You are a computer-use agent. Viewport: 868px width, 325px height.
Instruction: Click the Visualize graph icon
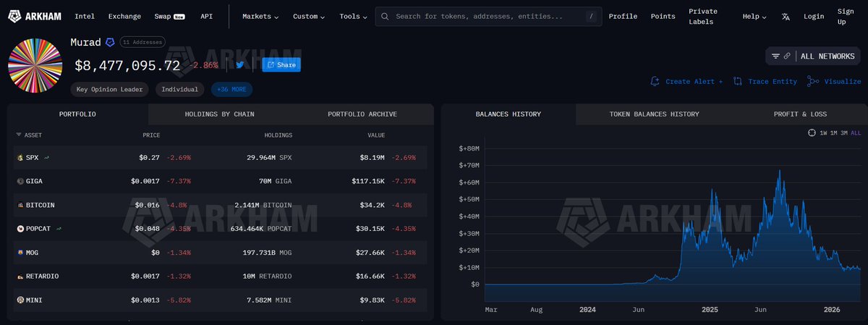[813, 81]
